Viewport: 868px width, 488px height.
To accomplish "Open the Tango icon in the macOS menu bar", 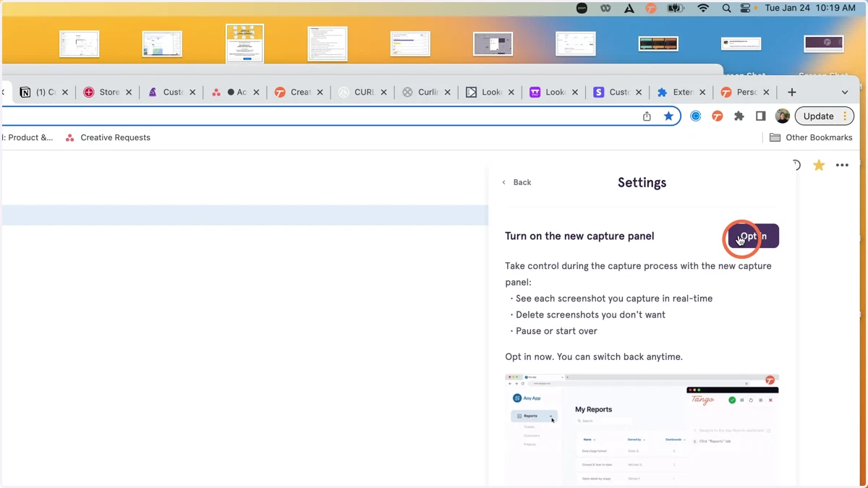I will click(x=651, y=8).
